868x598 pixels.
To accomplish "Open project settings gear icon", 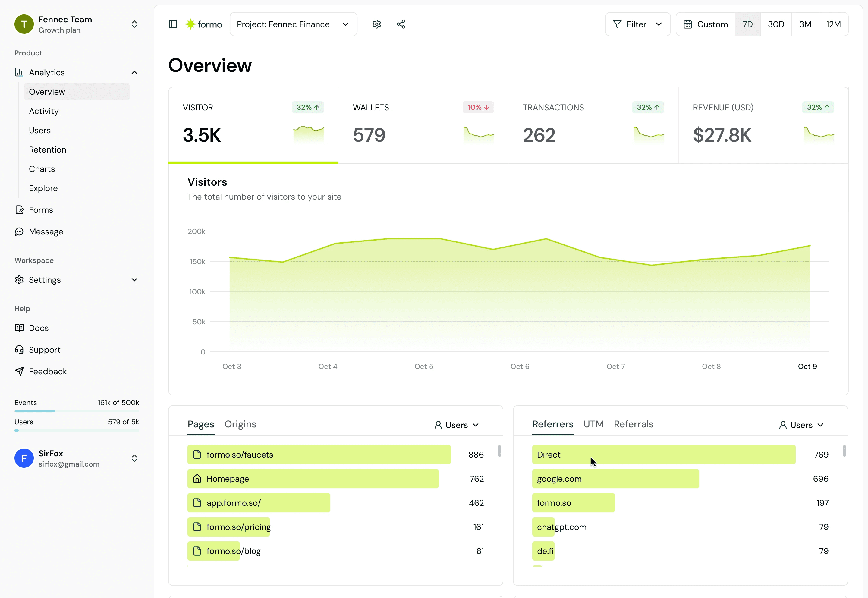I will pyautogui.click(x=376, y=24).
